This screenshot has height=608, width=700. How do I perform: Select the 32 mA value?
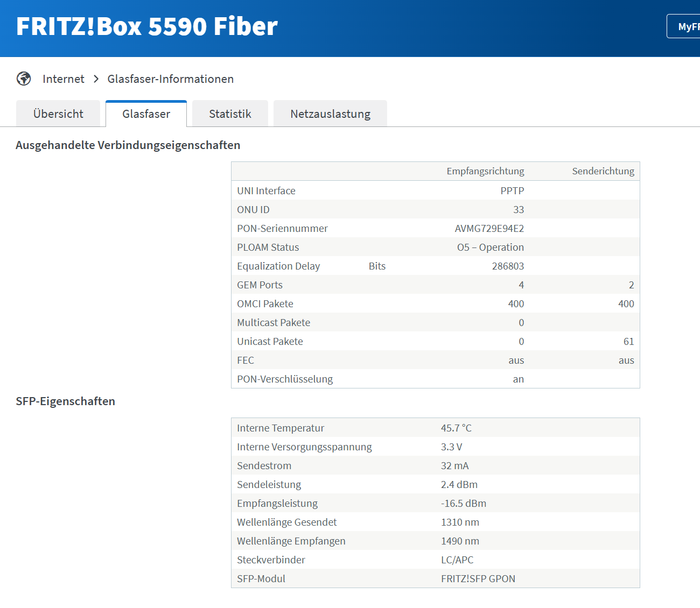tap(455, 466)
